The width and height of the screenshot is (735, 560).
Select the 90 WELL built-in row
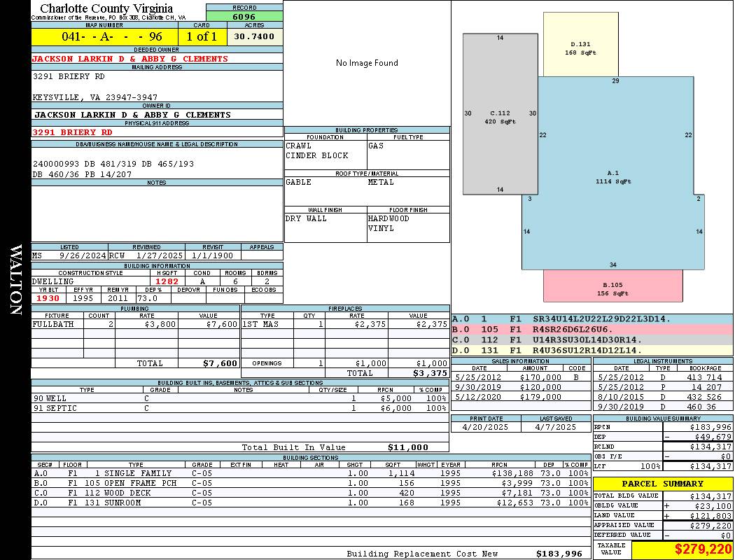[x=240, y=398]
